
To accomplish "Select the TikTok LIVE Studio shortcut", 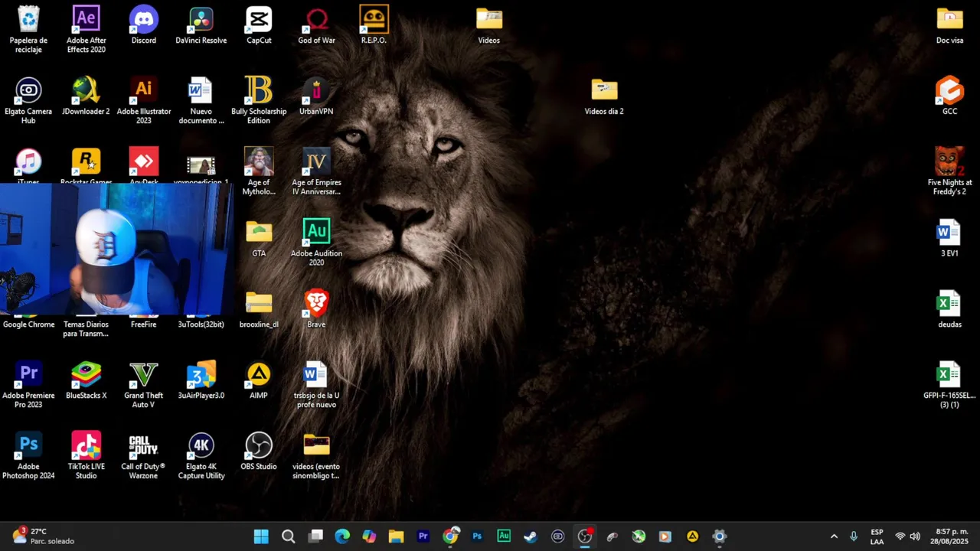I will [x=86, y=456].
